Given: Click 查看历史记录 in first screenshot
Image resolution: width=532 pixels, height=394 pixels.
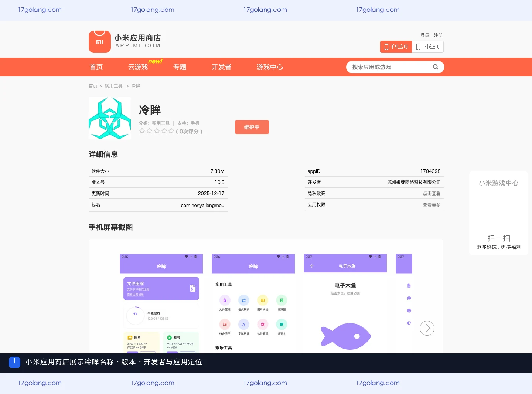Looking at the screenshot, I should (135, 295).
